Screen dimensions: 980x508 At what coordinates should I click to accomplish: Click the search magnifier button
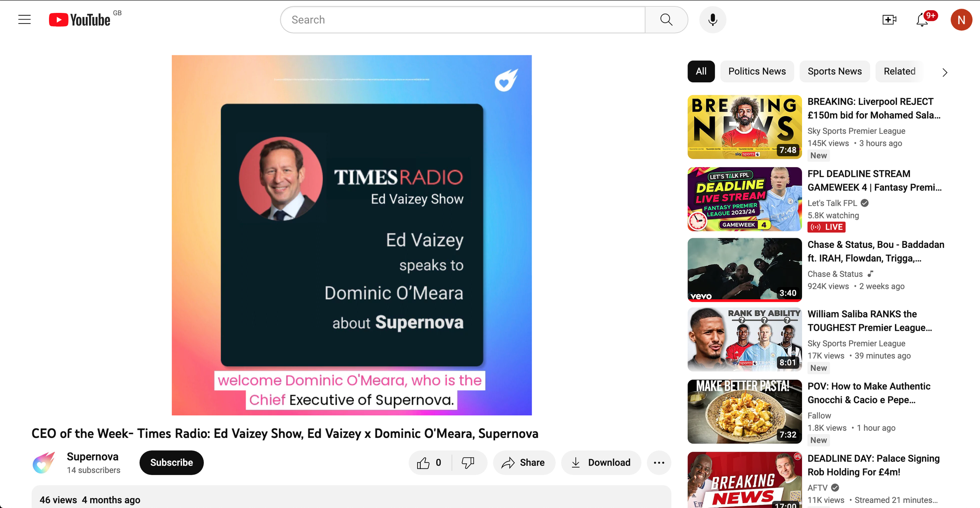[x=666, y=20]
